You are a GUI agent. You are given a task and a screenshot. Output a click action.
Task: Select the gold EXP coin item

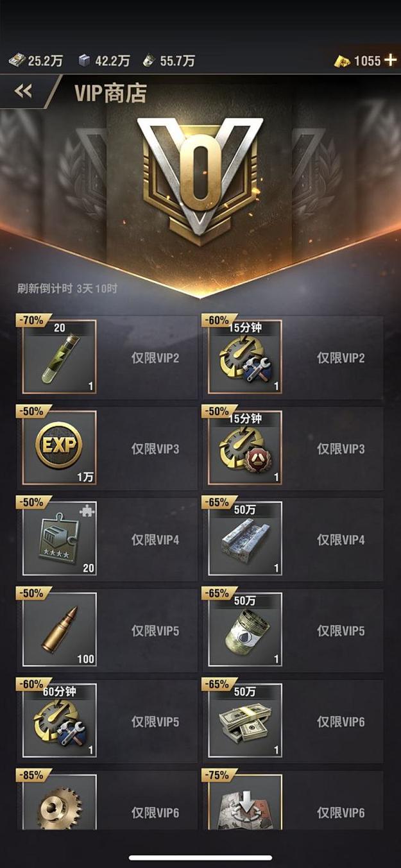[60, 448]
